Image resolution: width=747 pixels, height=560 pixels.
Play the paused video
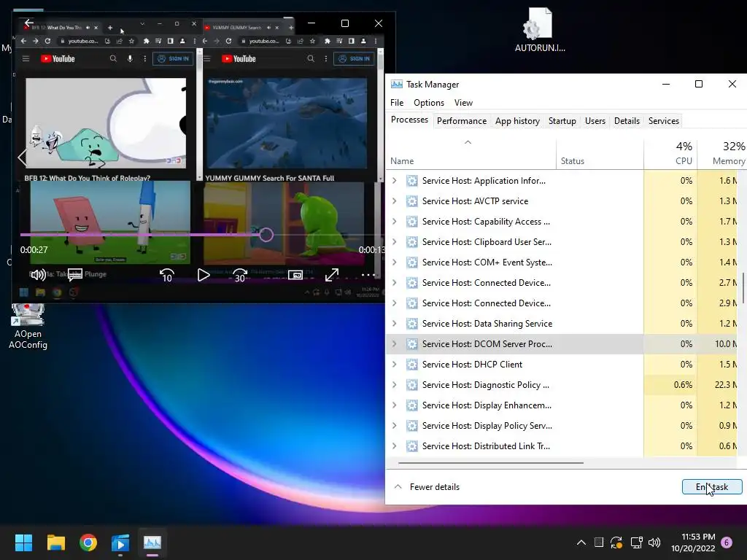pyautogui.click(x=204, y=275)
